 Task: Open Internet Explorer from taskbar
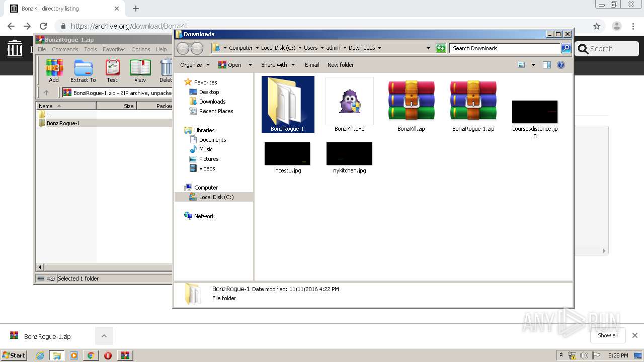pyautogui.click(x=40, y=355)
